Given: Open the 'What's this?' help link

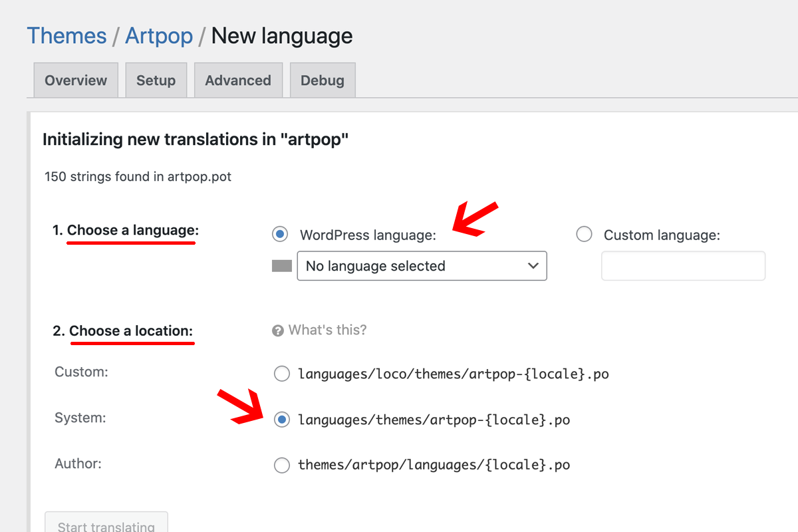Looking at the screenshot, I should pyautogui.click(x=327, y=330).
